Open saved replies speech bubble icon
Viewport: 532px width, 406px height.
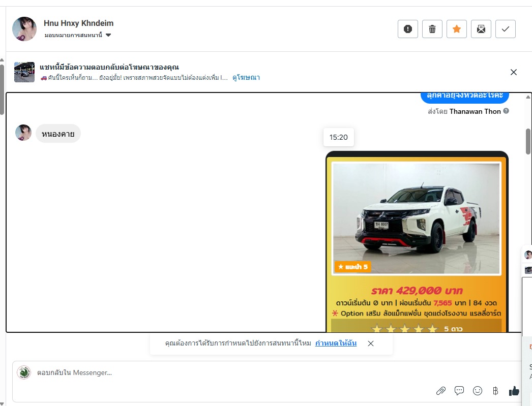click(x=459, y=391)
